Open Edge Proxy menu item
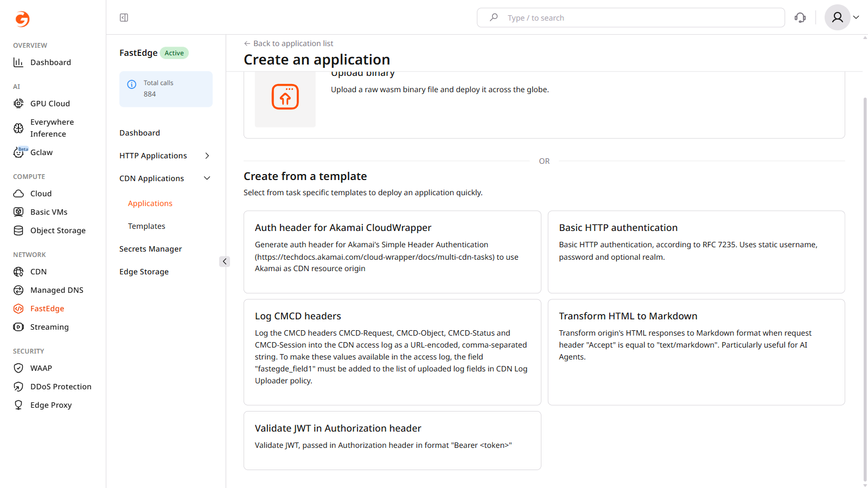This screenshot has width=868, height=488. [51, 405]
